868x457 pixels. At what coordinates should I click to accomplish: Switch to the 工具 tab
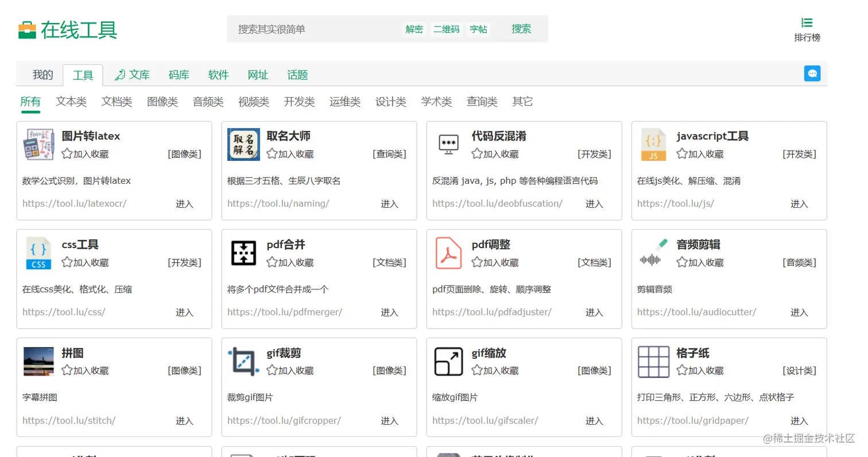[x=83, y=75]
